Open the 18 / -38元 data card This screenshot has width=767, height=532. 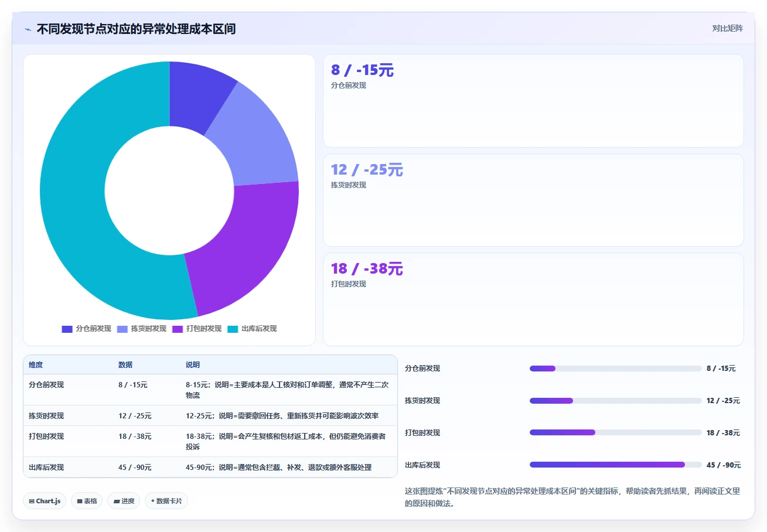533,299
